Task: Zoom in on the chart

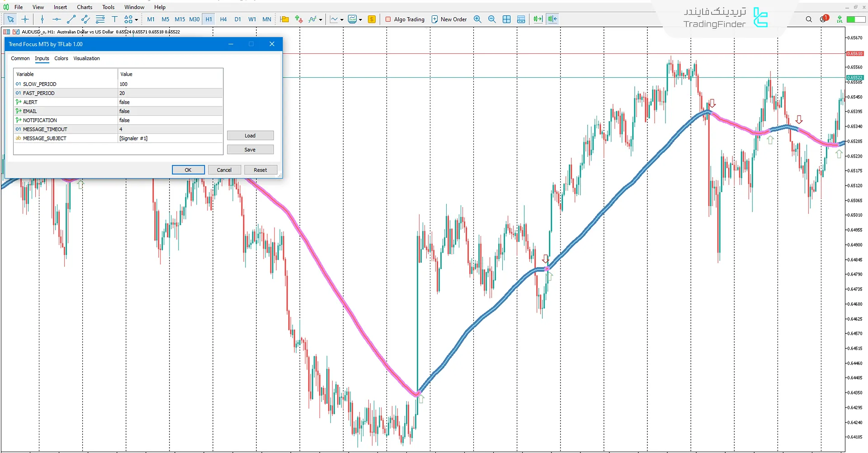Action: click(477, 19)
